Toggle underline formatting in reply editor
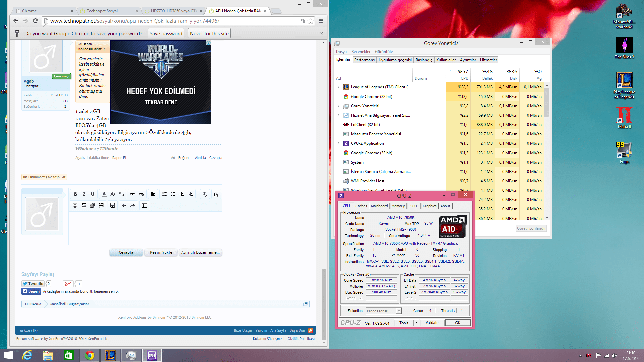 (93, 194)
